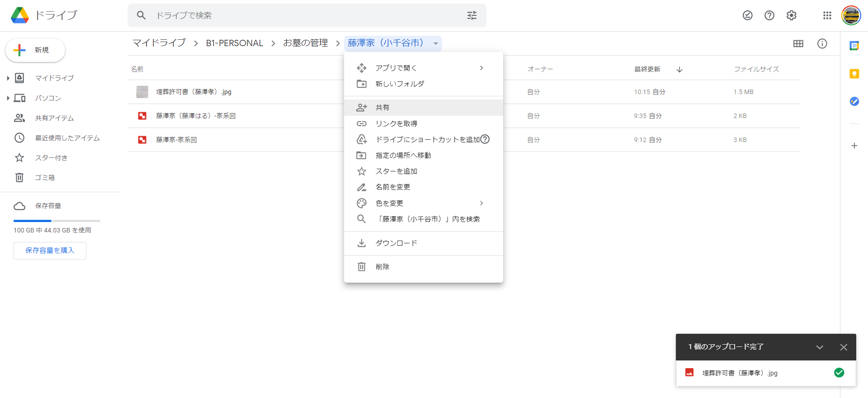The image size is (868, 398).
Task: Expand アプリで開く submenu arrow
Action: 481,68
